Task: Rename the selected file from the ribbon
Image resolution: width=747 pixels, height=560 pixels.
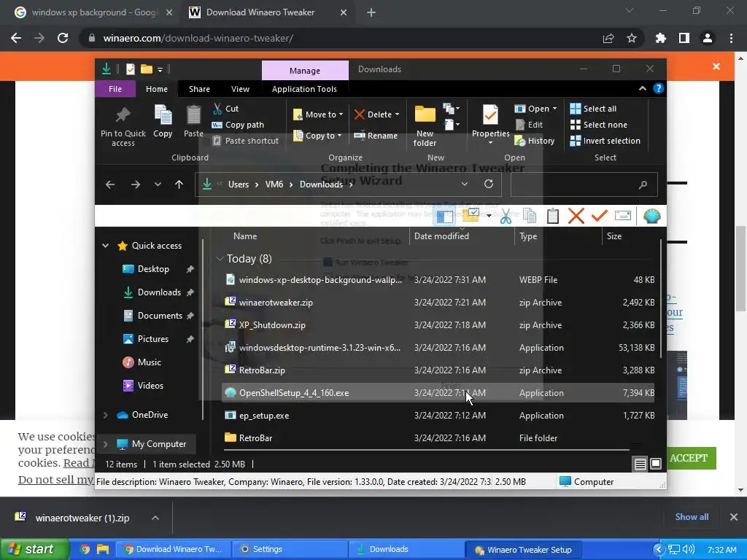Action: (376, 136)
